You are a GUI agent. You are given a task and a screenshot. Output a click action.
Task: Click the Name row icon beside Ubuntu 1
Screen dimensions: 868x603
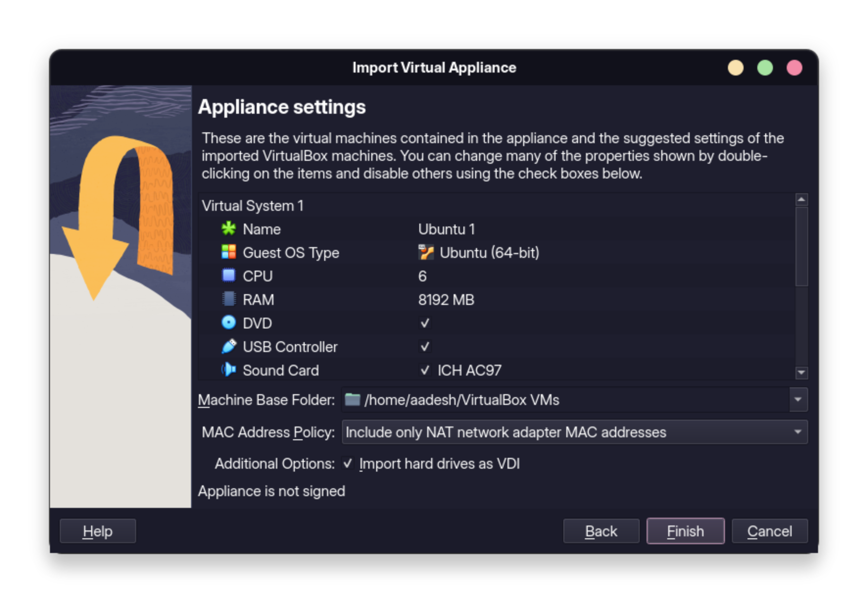228,229
